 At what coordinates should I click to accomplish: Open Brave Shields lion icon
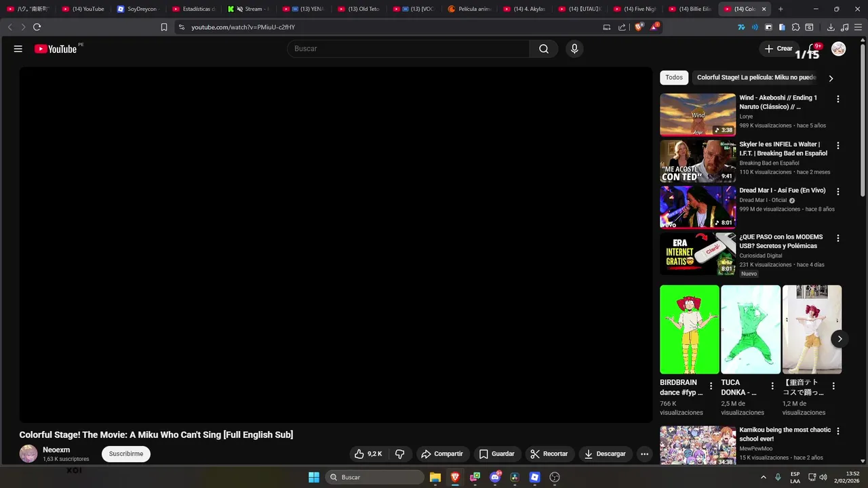(x=639, y=27)
